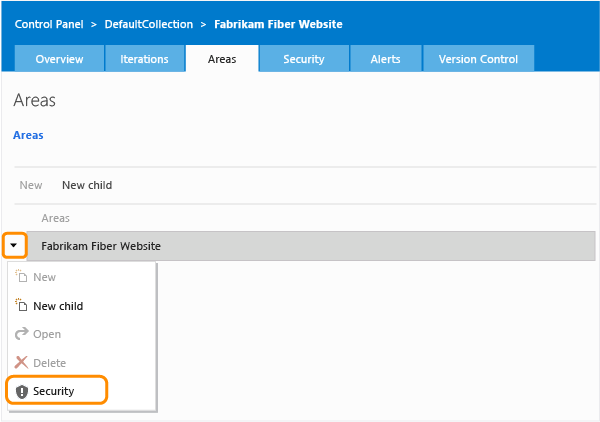
Task: Click the Areas column header
Action: 55,218
